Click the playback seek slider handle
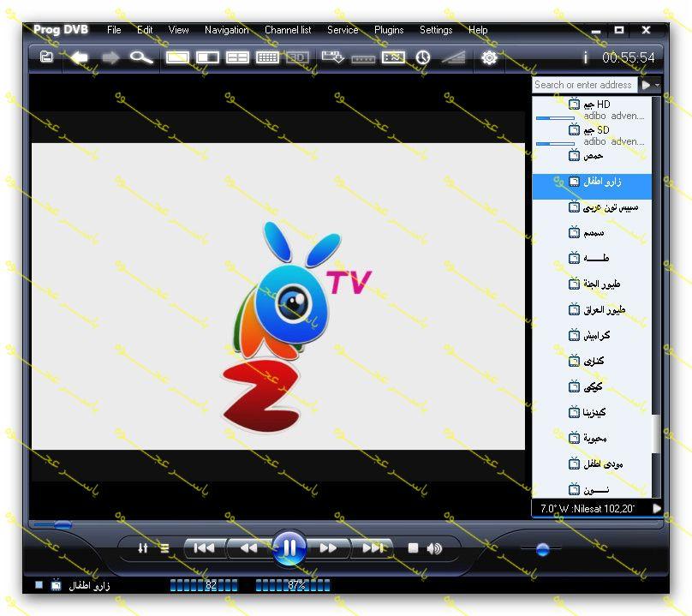This screenshot has height=616, width=692. [63, 524]
